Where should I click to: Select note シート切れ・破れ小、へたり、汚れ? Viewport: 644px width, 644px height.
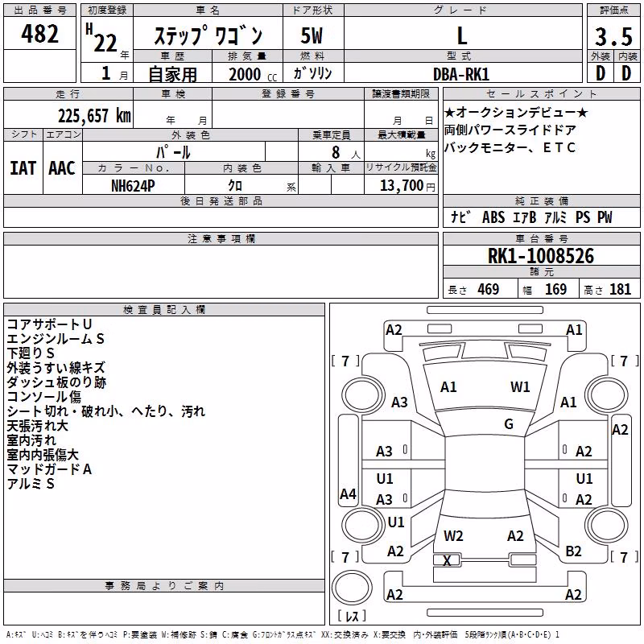click(106, 411)
